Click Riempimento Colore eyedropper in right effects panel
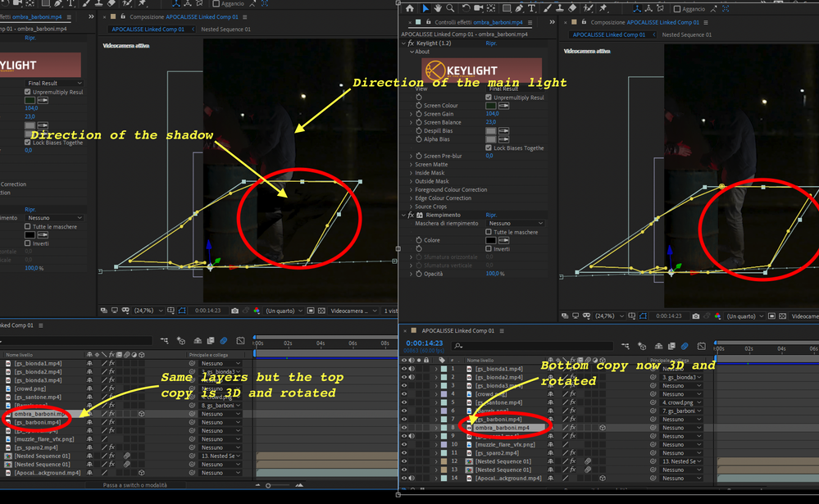 (504, 240)
